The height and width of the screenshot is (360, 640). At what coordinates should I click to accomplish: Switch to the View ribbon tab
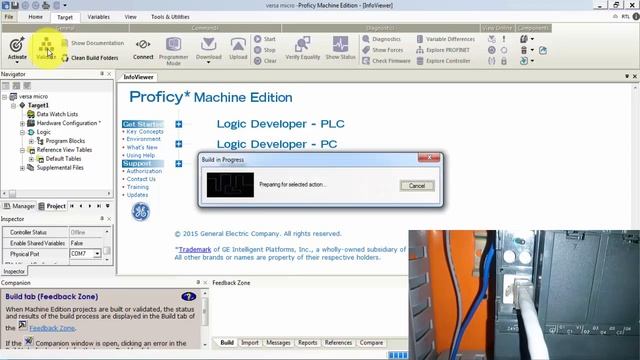click(x=131, y=17)
